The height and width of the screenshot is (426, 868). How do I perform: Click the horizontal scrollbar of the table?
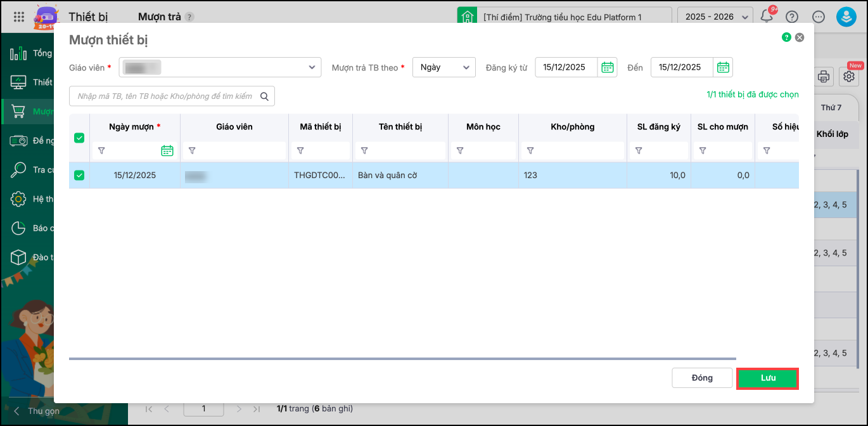coord(402,359)
